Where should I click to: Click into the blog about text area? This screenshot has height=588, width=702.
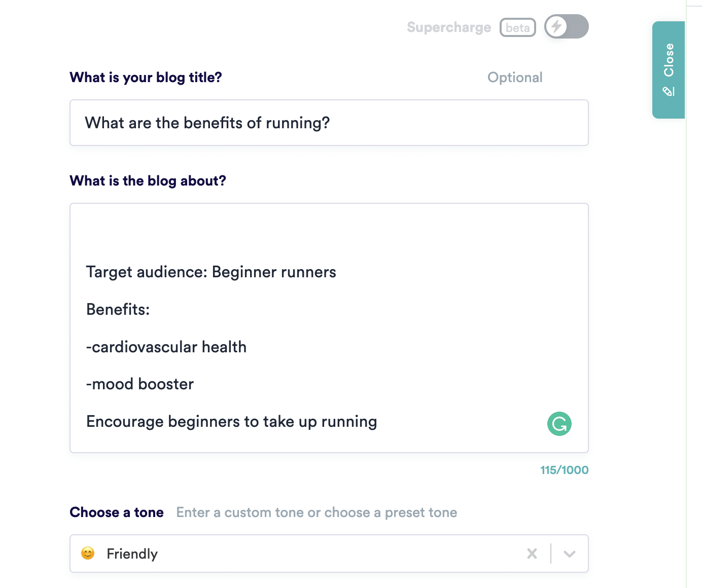[x=329, y=328]
